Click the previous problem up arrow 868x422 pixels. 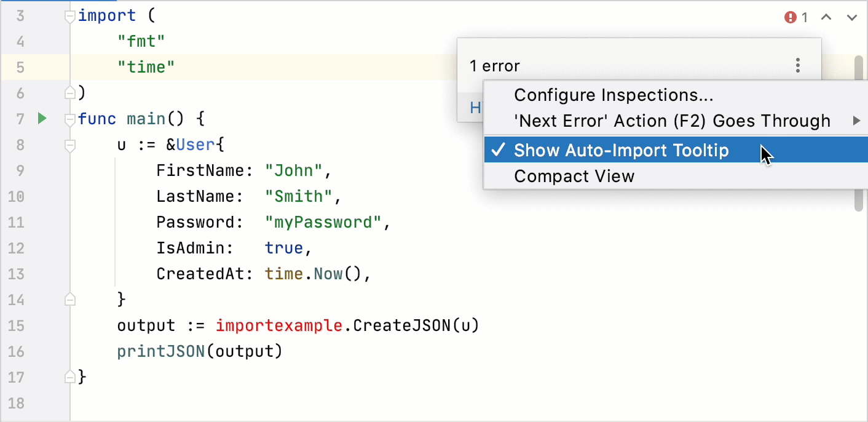(826, 17)
